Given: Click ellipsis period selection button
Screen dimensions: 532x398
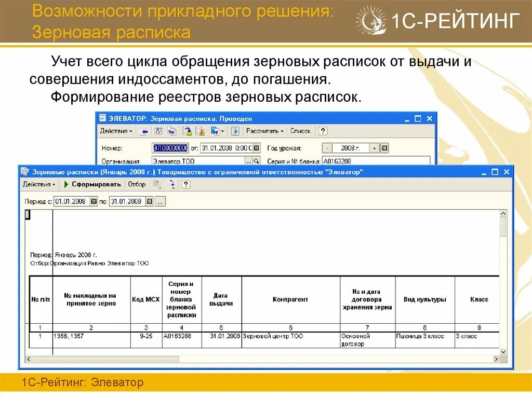Looking at the screenshot, I should click(x=160, y=201).
